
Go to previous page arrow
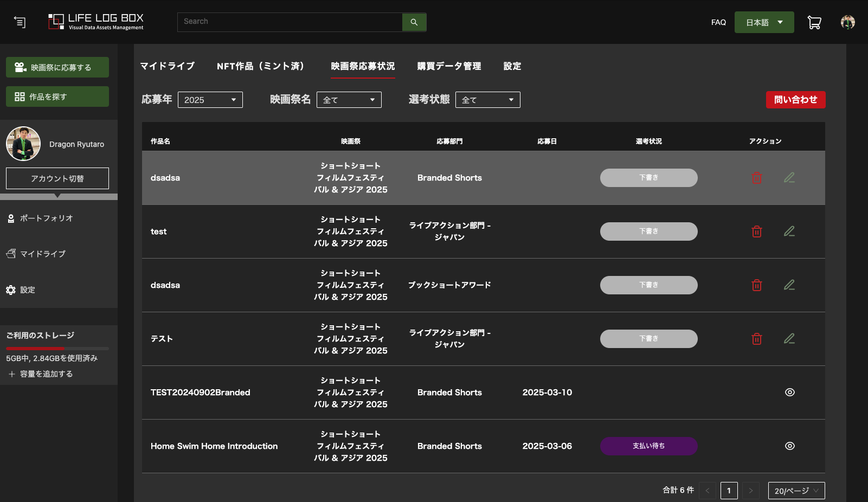coord(708,491)
